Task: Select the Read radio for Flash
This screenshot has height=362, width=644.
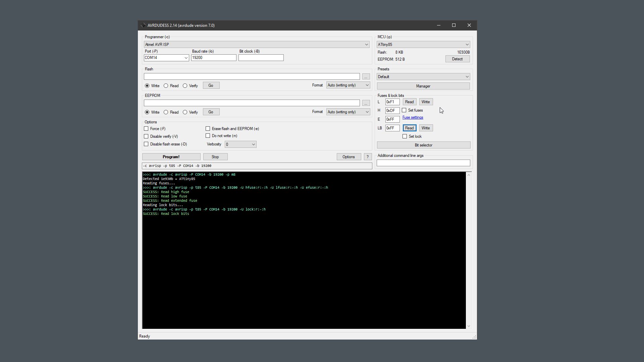Action: [x=166, y=86]
